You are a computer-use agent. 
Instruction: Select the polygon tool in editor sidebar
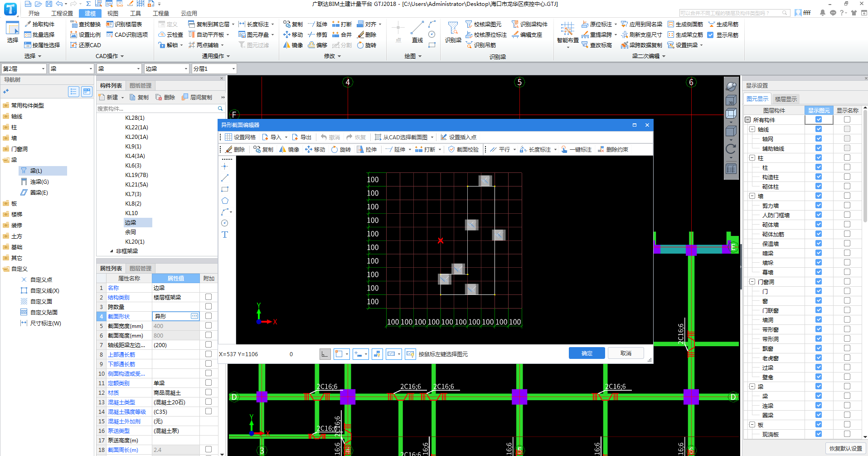coord(225,201)
